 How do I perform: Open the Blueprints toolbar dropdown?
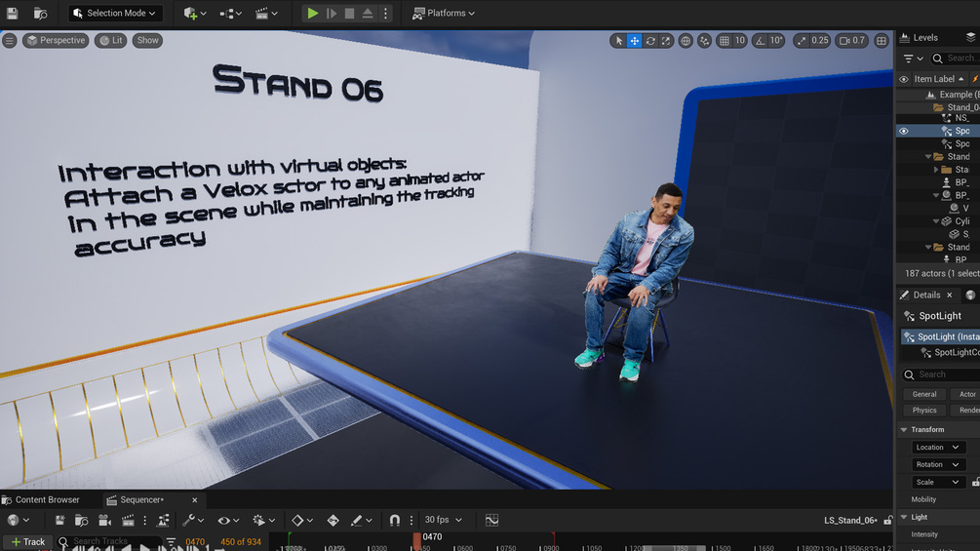click(x=230, y=13)
